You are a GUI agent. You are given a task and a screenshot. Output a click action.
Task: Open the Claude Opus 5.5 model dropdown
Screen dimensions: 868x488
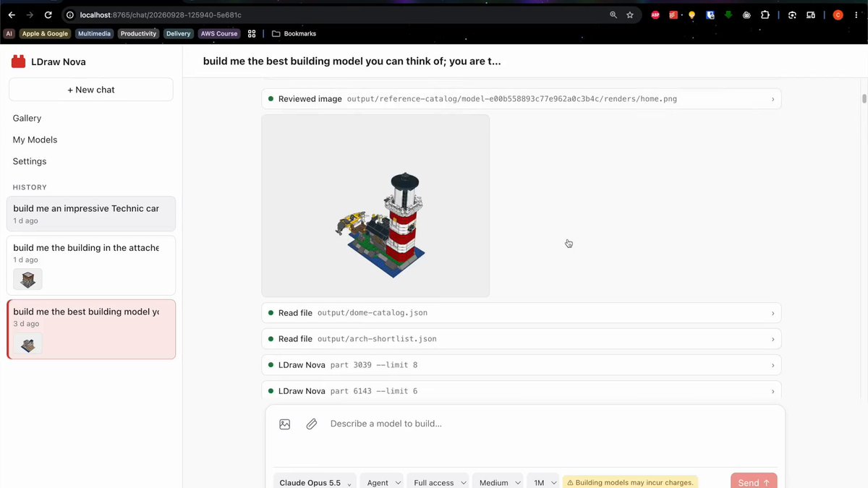point(315,482)
